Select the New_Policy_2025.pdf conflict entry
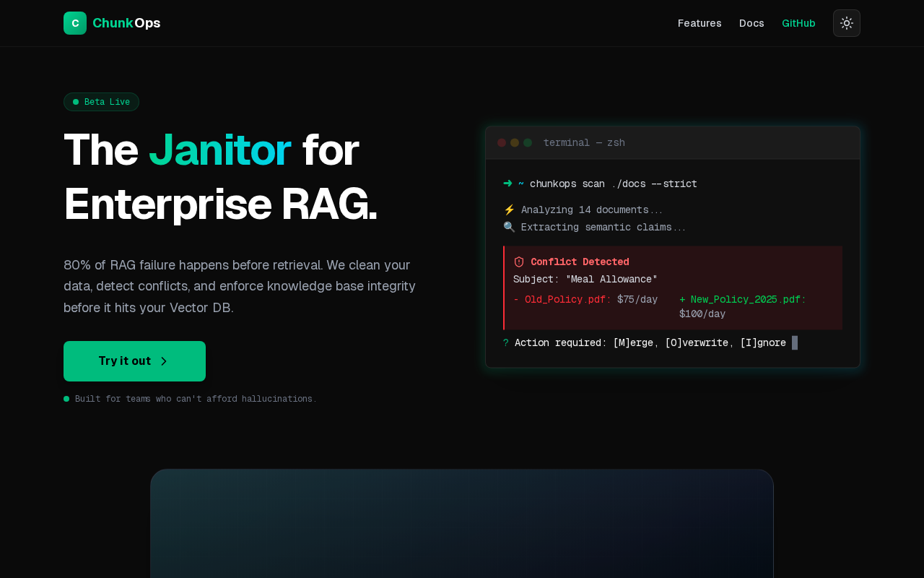Image resolution: width=924 pixels, height=578 pixels. point(745,299)
